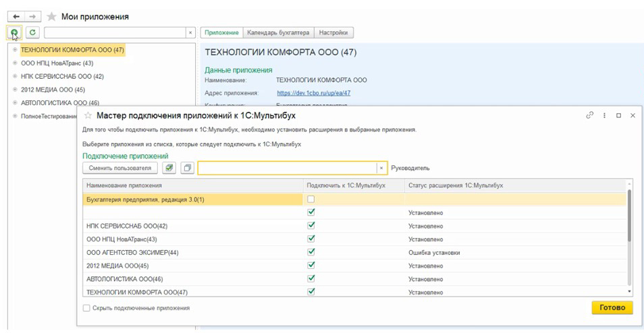This screenshot has width=644, height=333.
Task: Add Мои приложения to favorites star
Action: point(51,16)
